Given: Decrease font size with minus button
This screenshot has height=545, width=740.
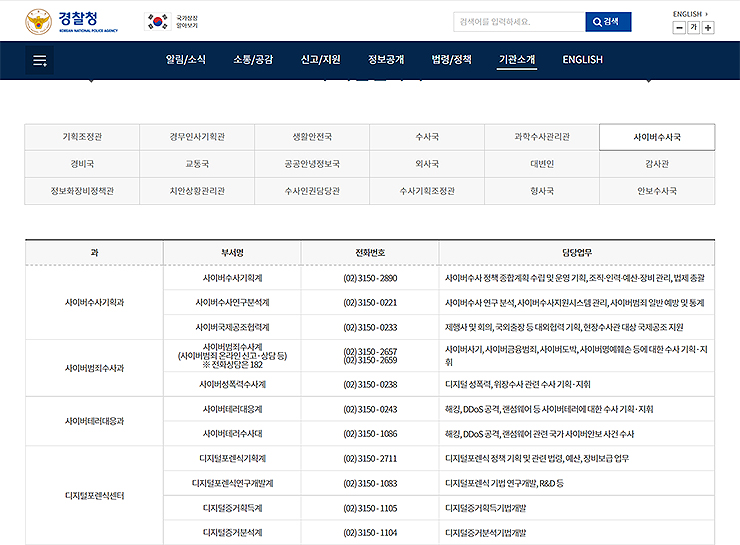Looking at the screenshot, I should (679, 27).
